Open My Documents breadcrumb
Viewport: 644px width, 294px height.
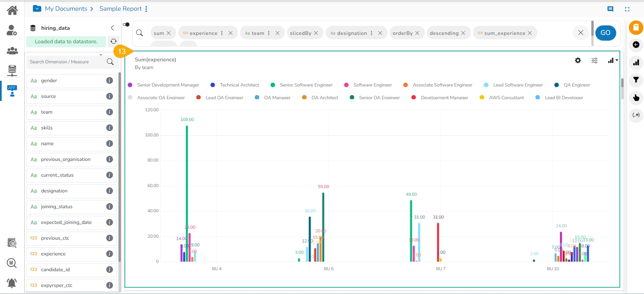pyautogui.click(x=66, y=9)
